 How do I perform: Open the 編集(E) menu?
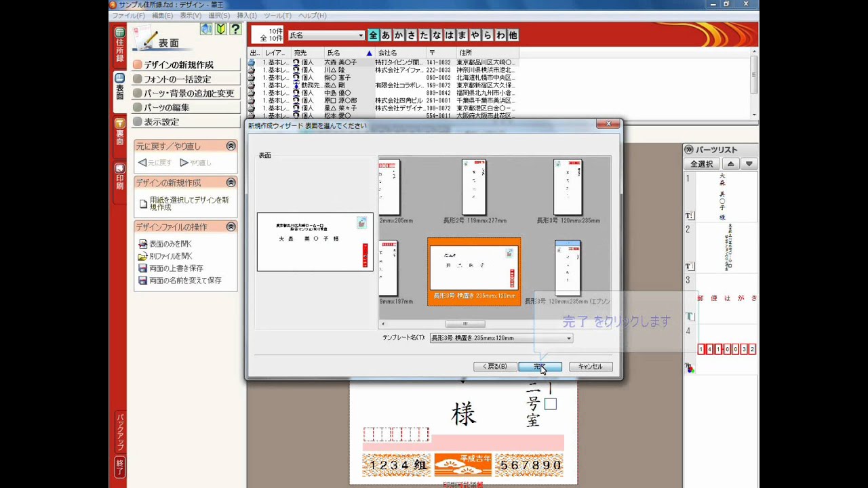tap(162, 16)
